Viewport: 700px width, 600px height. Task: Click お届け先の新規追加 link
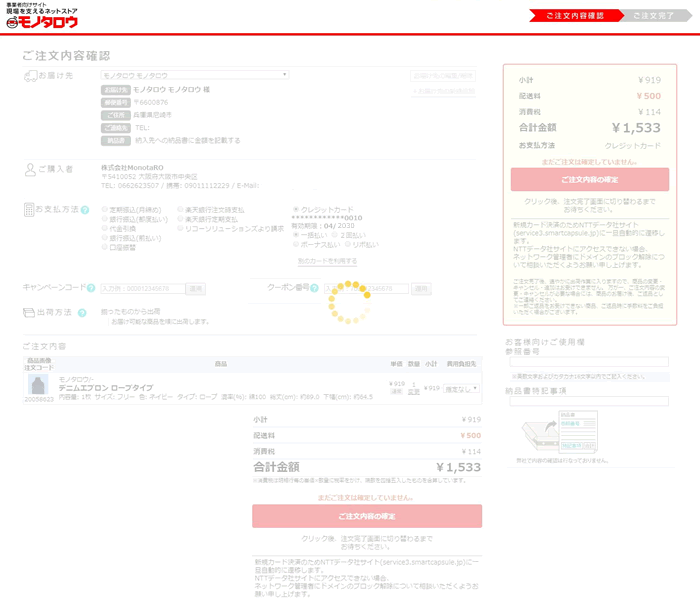click(x=444, y=91)
